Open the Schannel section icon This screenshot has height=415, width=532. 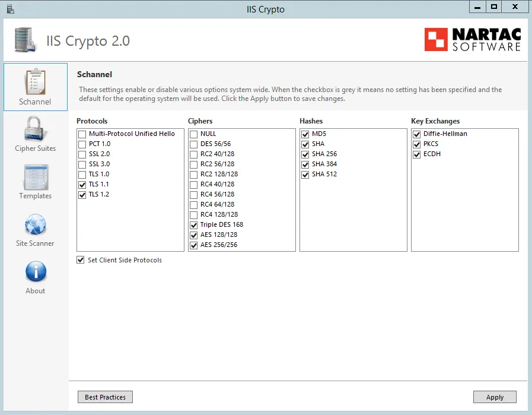click(35, 81)
